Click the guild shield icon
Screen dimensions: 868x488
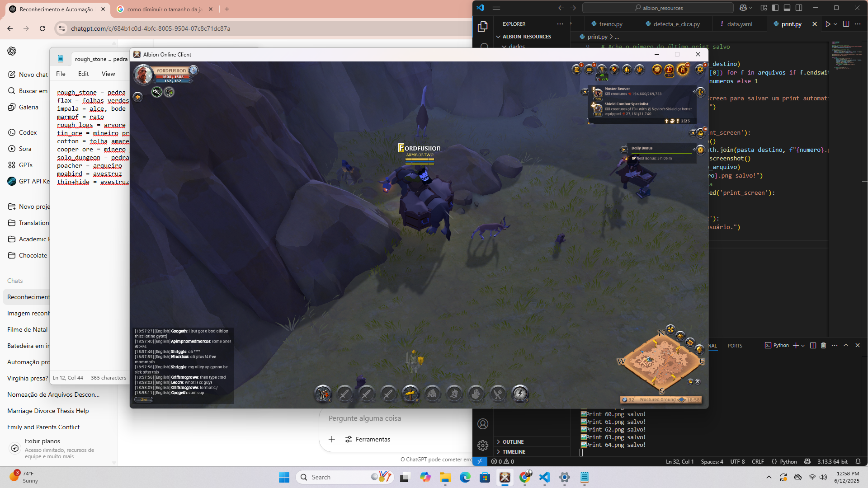click(614, 69)
